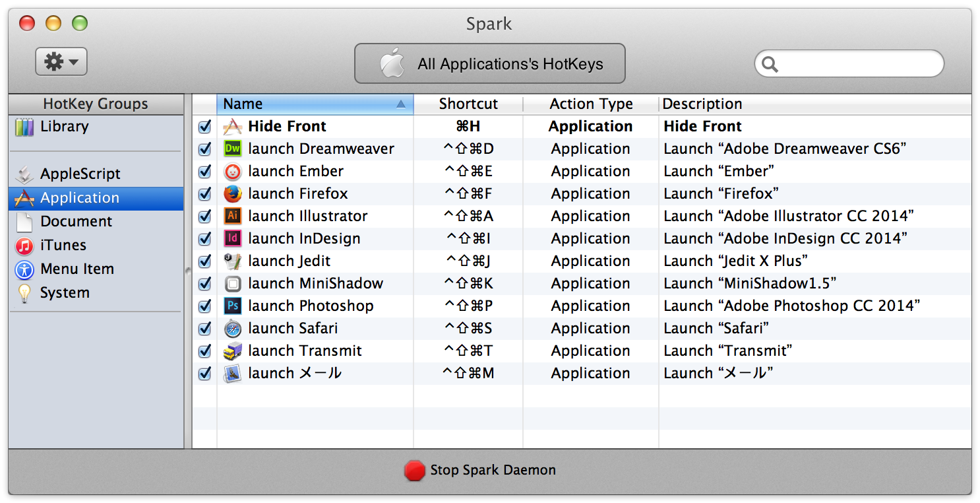Click the Dreamweaver app icon in list
This screenshot has height=503, width=980.
click(232, 149)
